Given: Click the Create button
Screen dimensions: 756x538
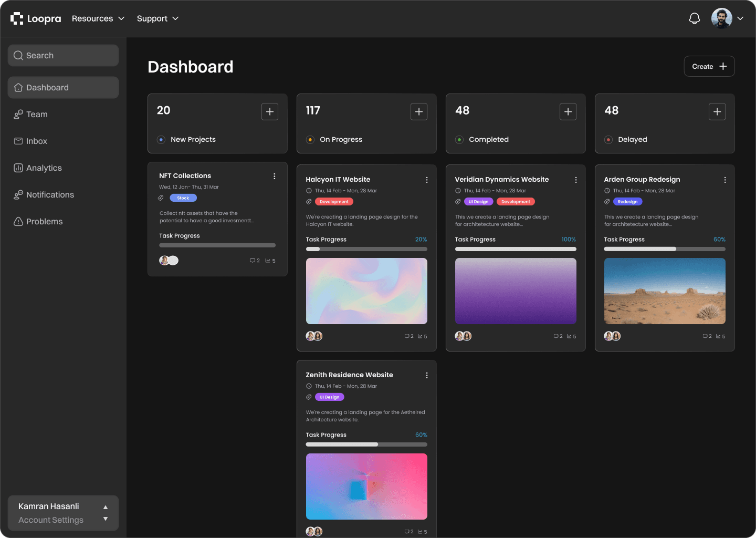Looking at the screenshot, I should 709,66.
